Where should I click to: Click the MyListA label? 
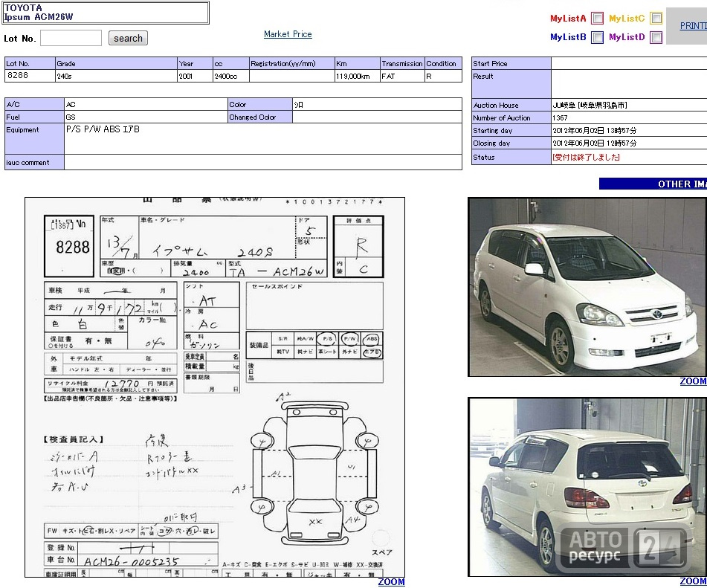[568, 19]
